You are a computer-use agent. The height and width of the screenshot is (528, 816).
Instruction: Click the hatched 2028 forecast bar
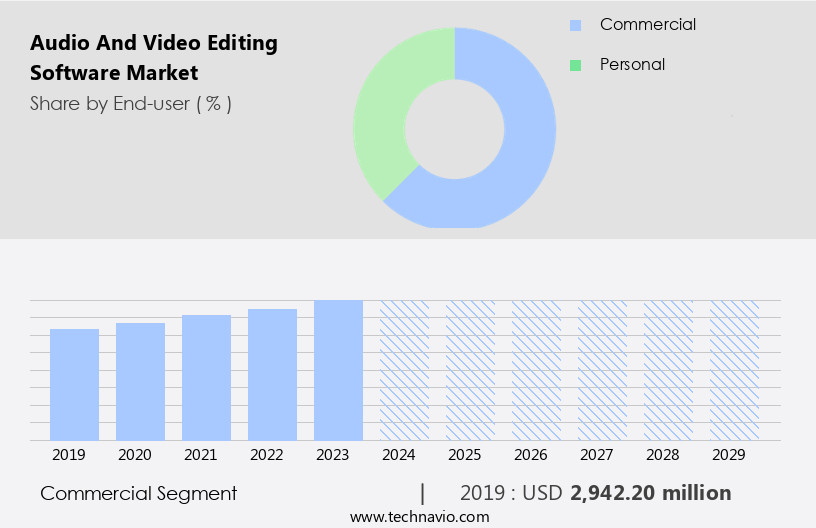[x=668, y=370]
